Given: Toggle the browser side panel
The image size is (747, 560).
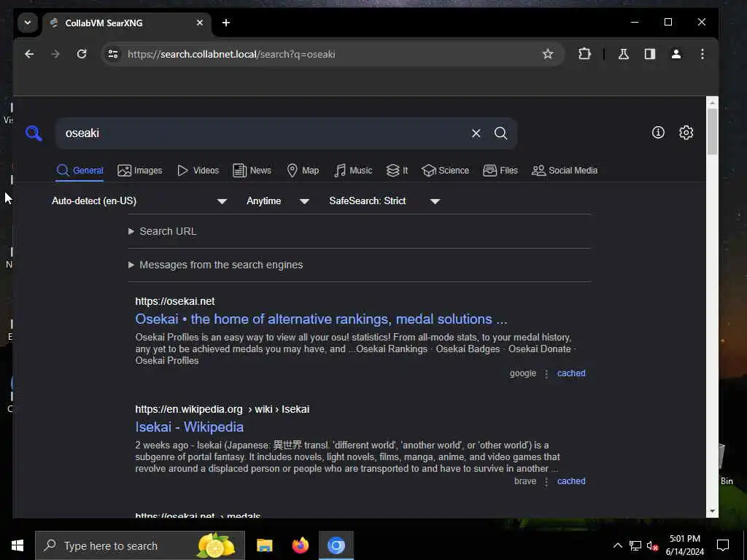Looking at the screenshot, I should pyautogui.click(x=650, y=54).
